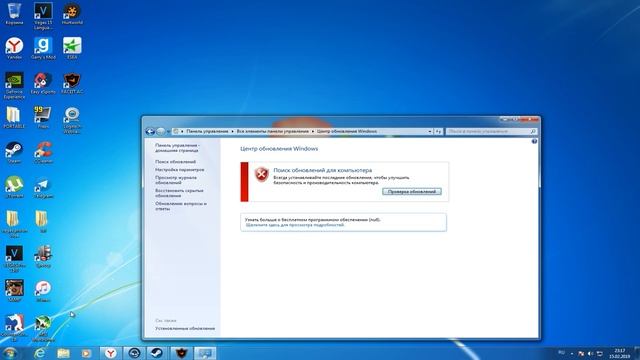The width and height of the screenshot is (640, 360).
Task: Show hidden tray icons arrow
Action: coord(572,353)
